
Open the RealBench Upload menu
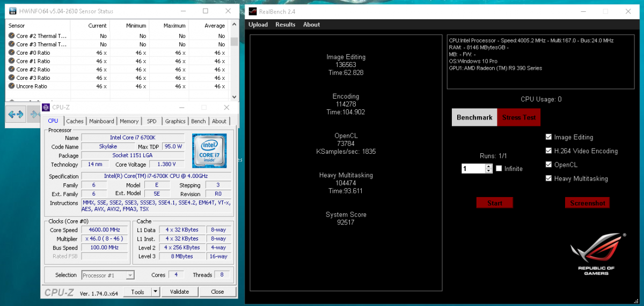[x=258, y=25]
